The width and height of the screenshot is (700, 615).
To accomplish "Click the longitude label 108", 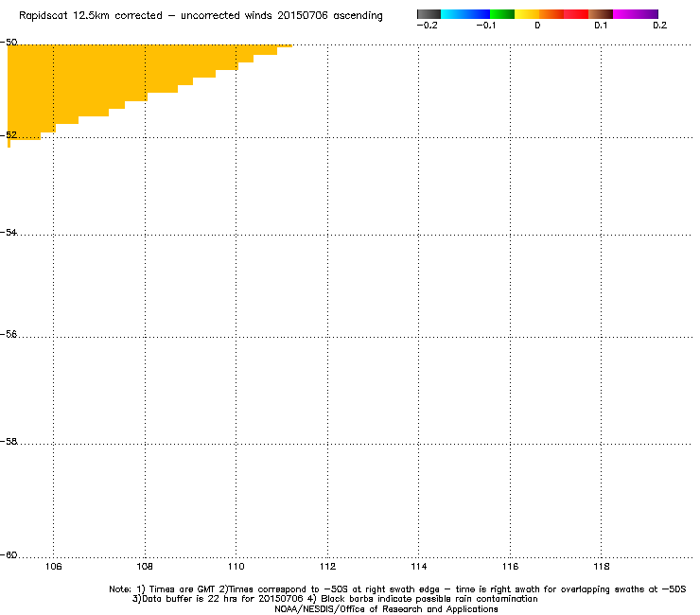I will point(145,567).
